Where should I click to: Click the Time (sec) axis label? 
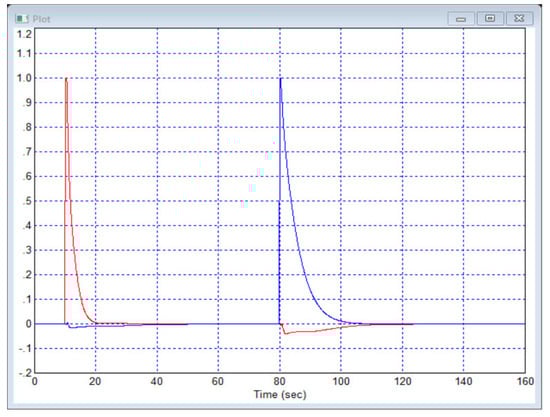click(x=280, y=394)
